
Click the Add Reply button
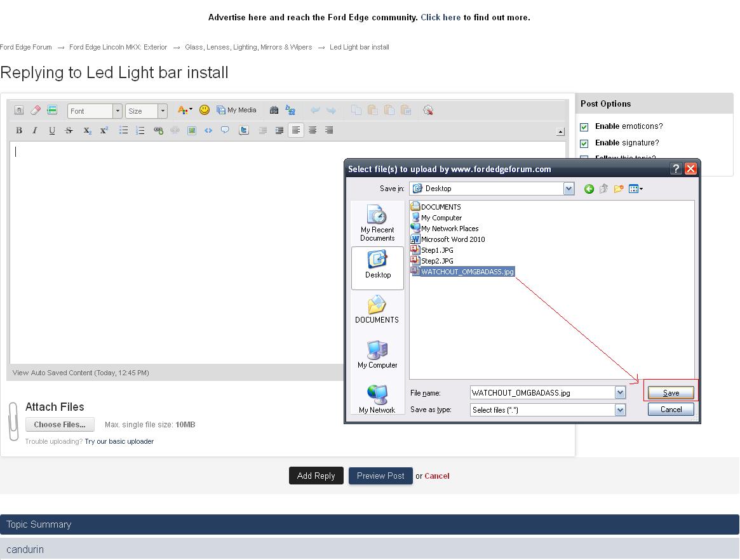pos(316,476)
